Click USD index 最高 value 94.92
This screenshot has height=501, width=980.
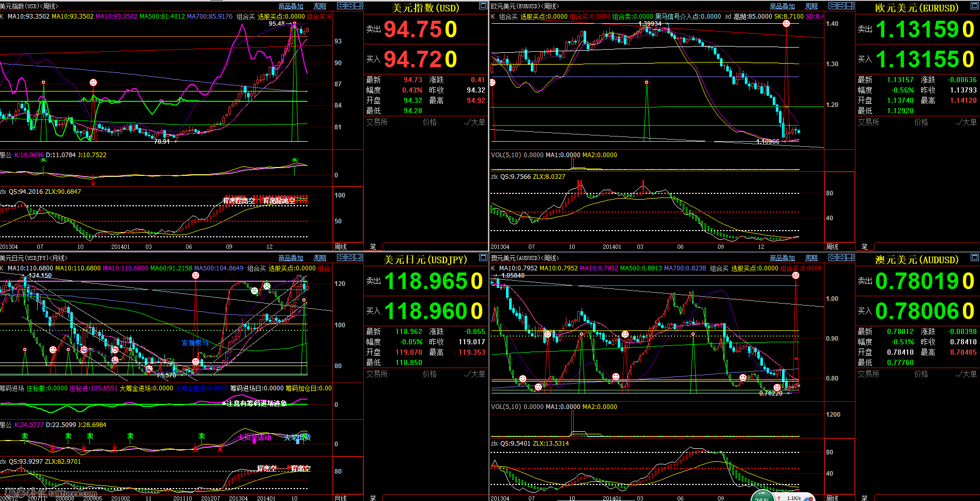(476, 100)
